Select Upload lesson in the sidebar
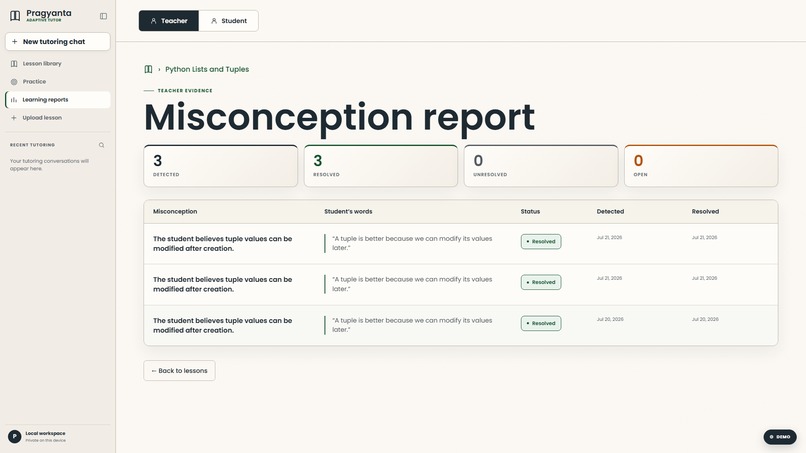This screenshot has width=806, height=453. click(58, 118)
